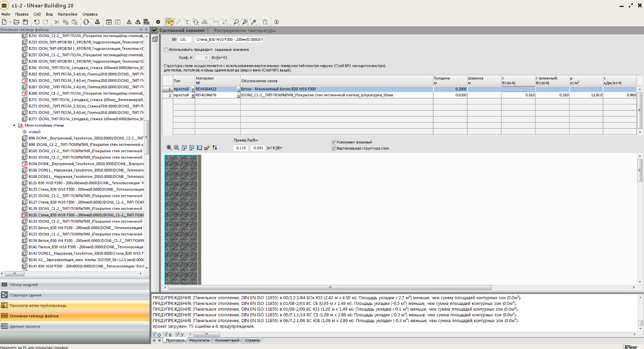Collapse the 'Многослойные стены' tree node
The image size is (644, 349).
coord(14,125)
